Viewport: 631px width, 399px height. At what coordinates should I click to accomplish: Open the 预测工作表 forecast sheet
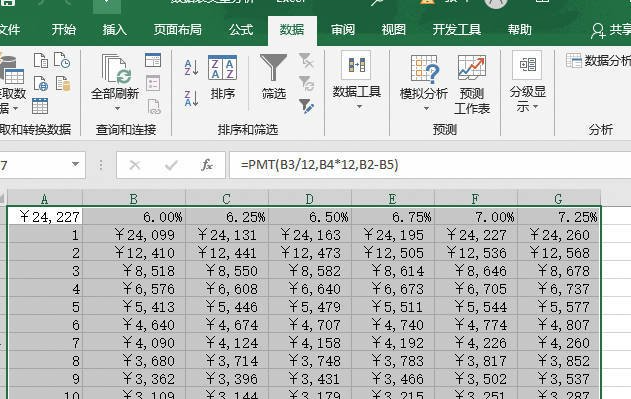[472, 85]
